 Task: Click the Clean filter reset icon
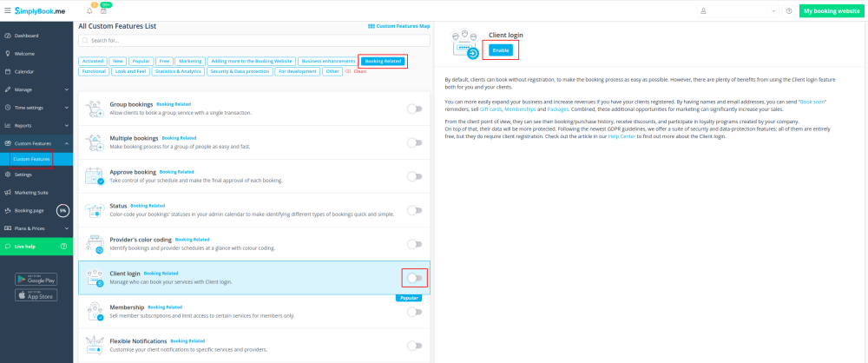pyautogui.click(x=347, y=71)
